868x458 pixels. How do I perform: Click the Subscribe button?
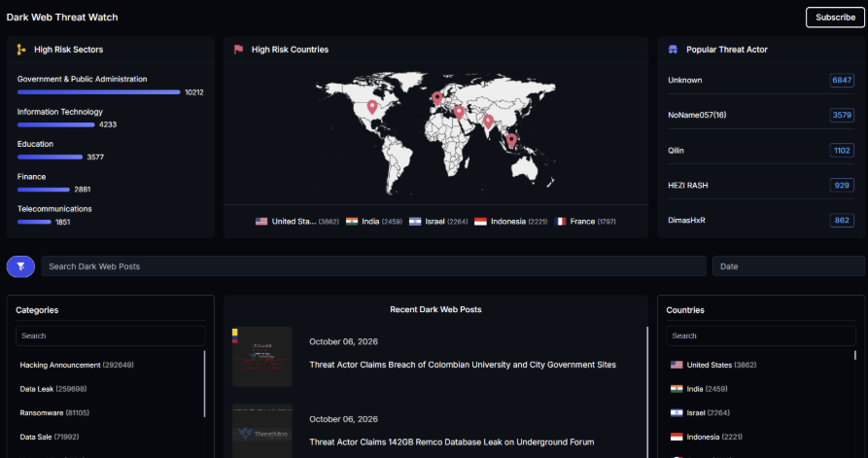tap(835, 18)
